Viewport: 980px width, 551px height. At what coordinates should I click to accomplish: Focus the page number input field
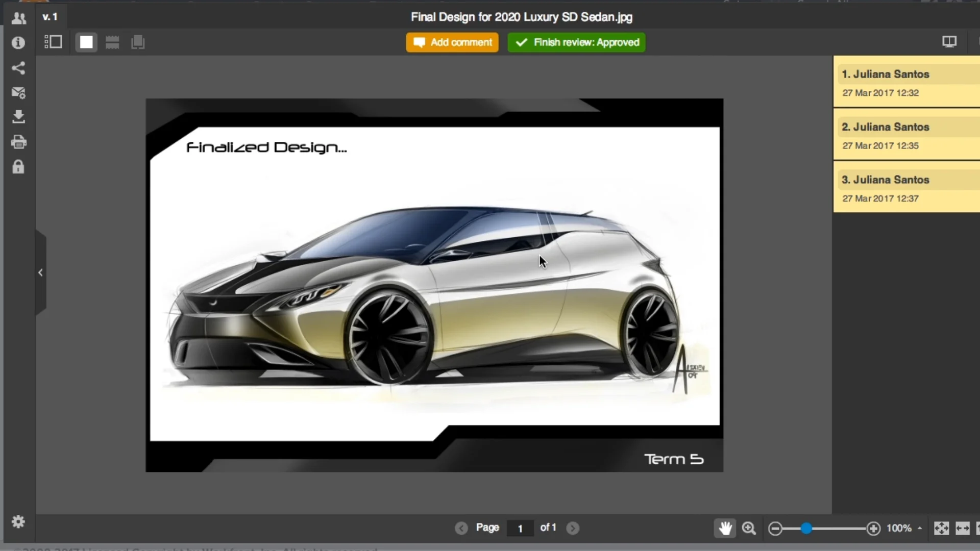click(520, 528)
